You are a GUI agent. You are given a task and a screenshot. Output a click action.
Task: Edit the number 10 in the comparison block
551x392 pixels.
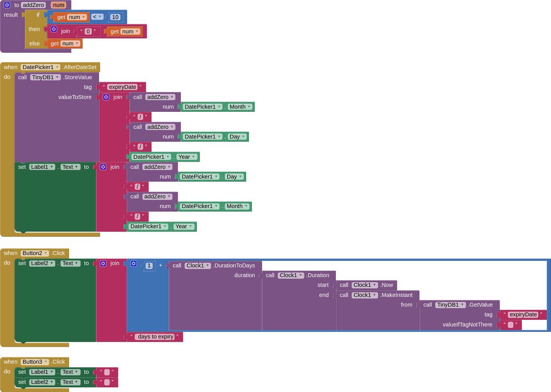click(115, 17)
